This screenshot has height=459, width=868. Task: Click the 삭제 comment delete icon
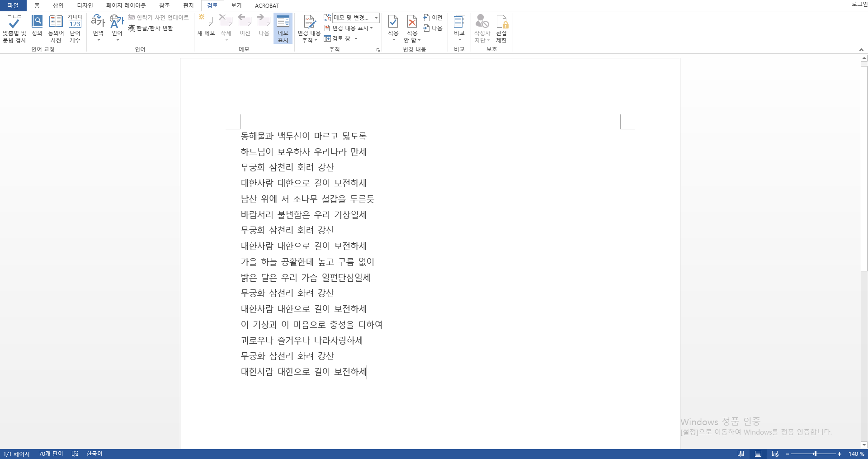[226, 21]
